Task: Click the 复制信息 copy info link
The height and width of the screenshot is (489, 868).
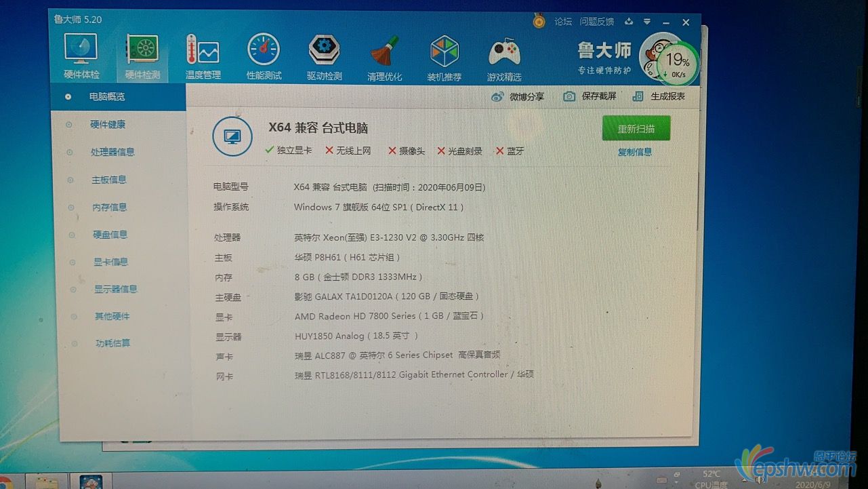Action: click(635, 152)
